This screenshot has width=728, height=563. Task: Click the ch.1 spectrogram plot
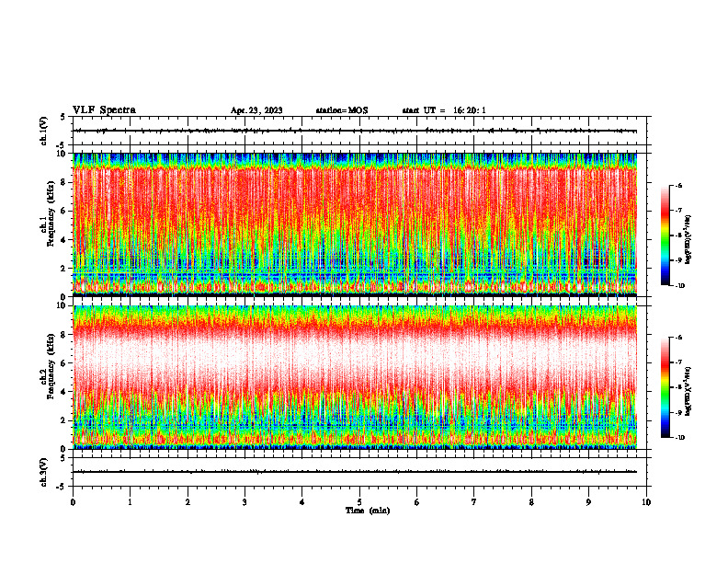point(355,224)
